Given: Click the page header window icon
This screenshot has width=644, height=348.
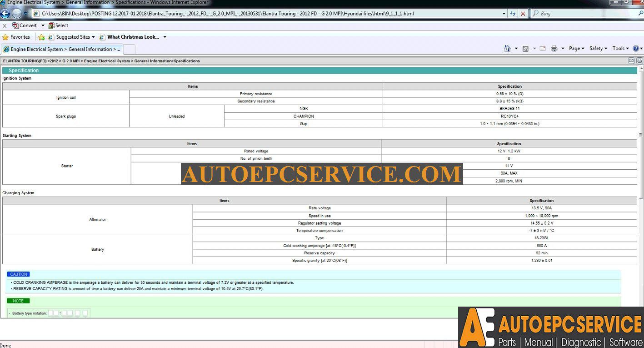Looking at the screenshot, I should coord(631,61).
